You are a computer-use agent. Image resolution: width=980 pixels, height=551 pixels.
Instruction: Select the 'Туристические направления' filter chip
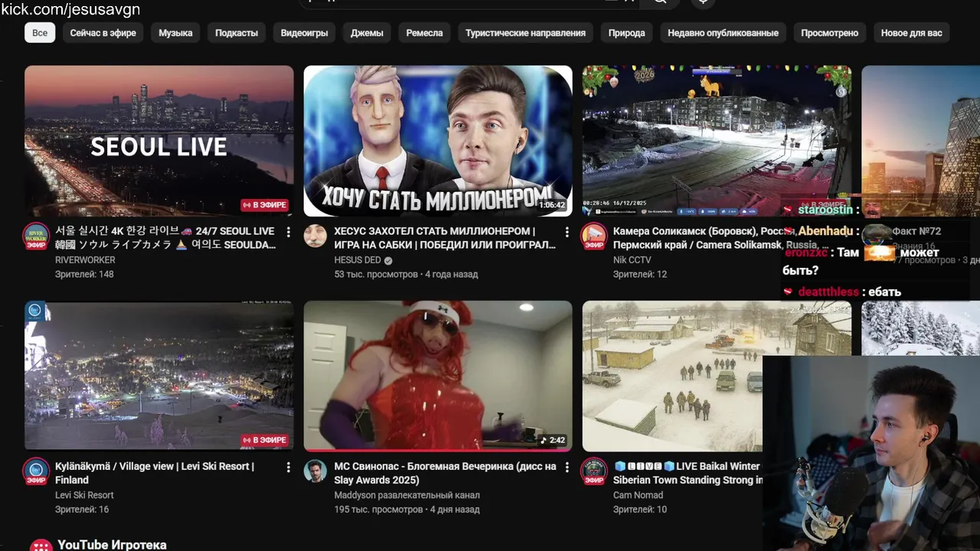[x=525, y=33]
